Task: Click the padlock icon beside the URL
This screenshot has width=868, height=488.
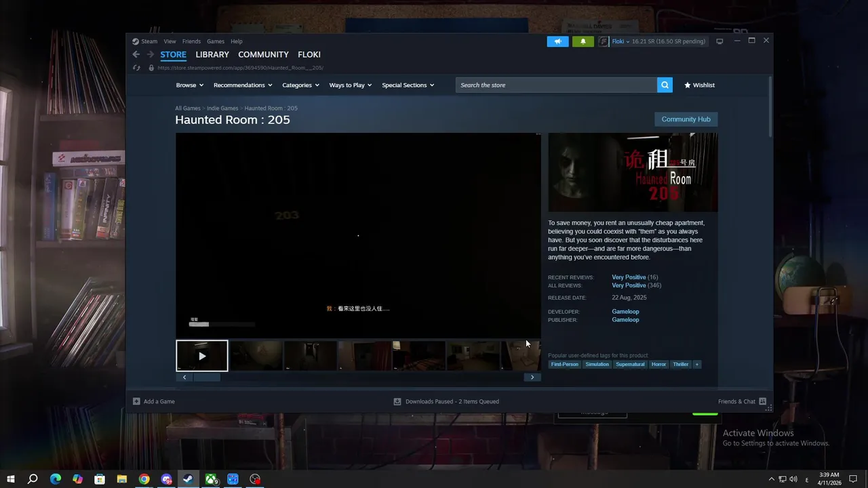Action: click(151, 68)
